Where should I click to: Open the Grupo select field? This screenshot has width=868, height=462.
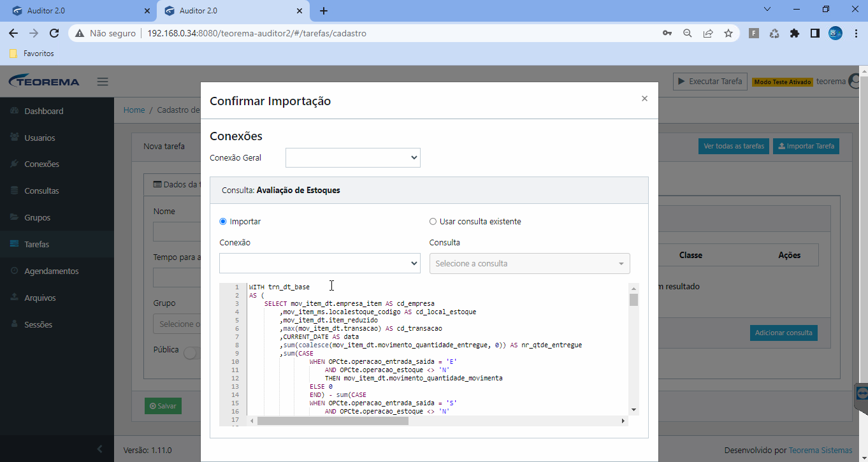click(x=177, y=324)
